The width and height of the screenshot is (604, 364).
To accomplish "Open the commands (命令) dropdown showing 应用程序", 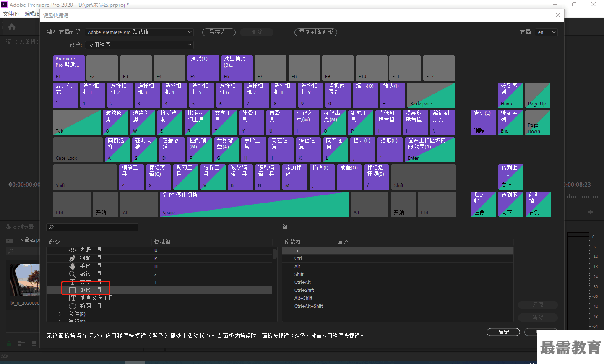I will pyautogui.click(x=139, y=44).
